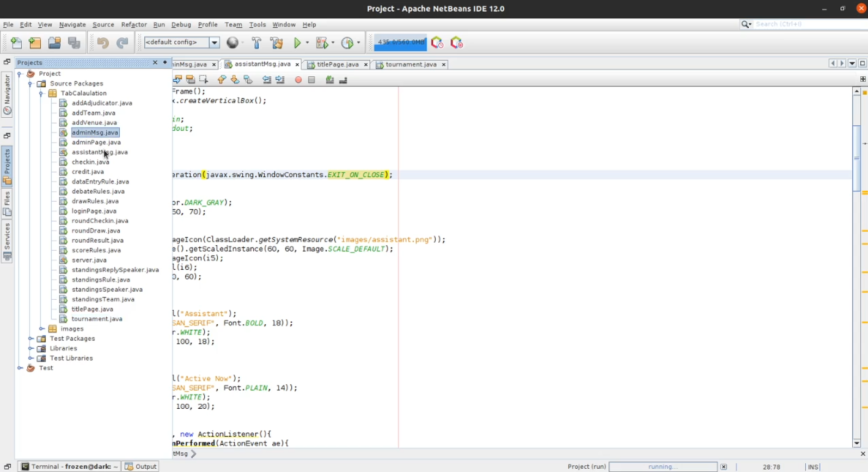Click the New File toolbar icon

16,43
